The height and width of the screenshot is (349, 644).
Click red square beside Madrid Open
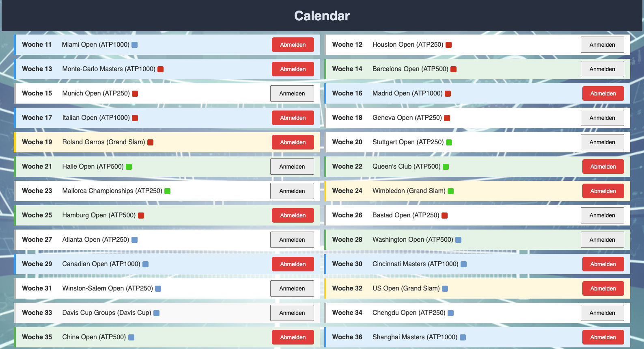click(448, 94)
